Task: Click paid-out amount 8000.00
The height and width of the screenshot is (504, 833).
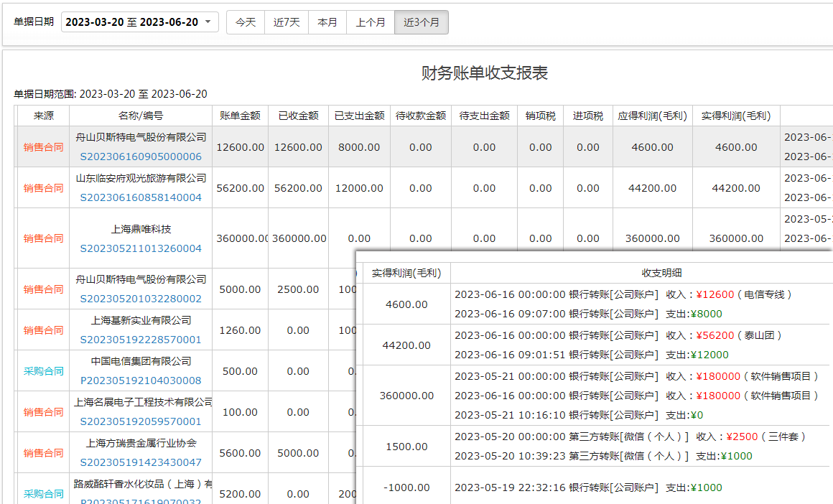Action: 359,147
